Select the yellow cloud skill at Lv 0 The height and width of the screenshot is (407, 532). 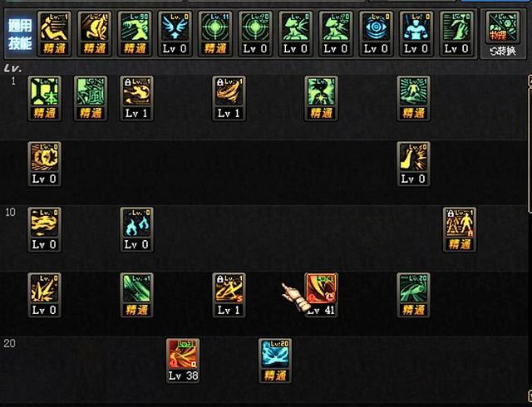(x=44, y=229)
